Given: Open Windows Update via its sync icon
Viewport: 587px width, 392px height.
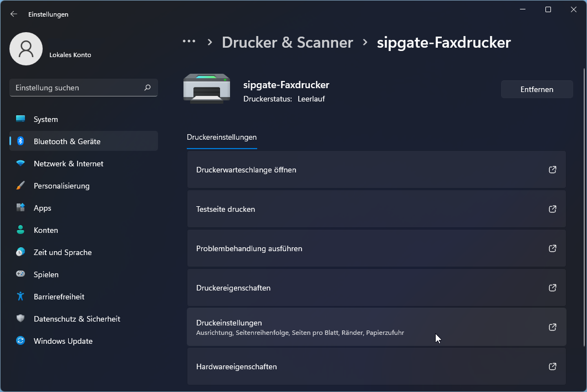Looking at the screenshot, I should pos(21,341).
